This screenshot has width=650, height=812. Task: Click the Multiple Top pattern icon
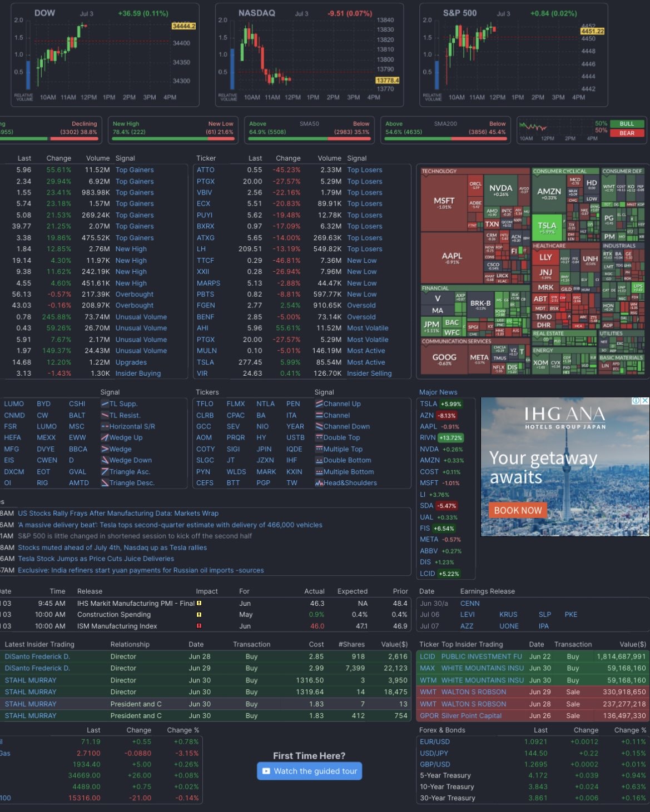[x=319, y=449]
